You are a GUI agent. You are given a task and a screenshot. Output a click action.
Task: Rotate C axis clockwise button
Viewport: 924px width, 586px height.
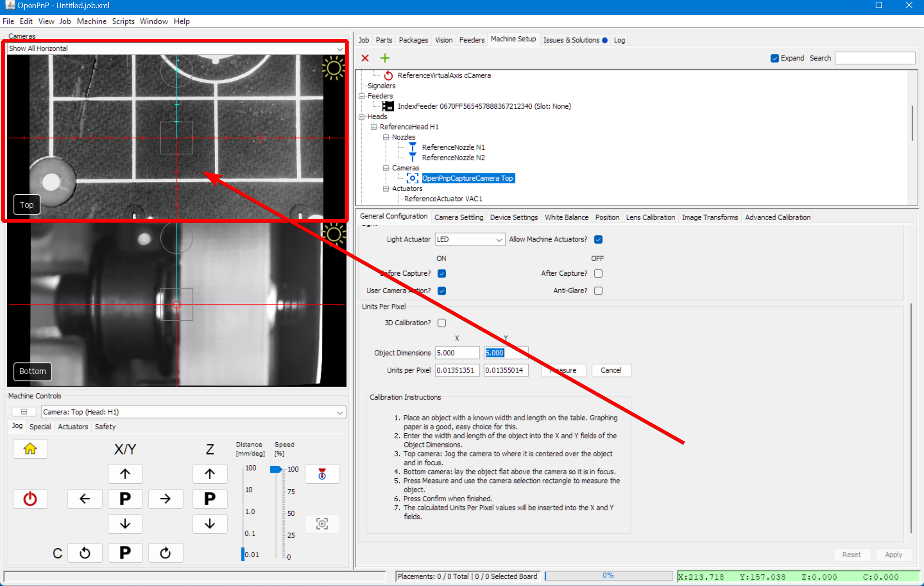tap(166, 553)
